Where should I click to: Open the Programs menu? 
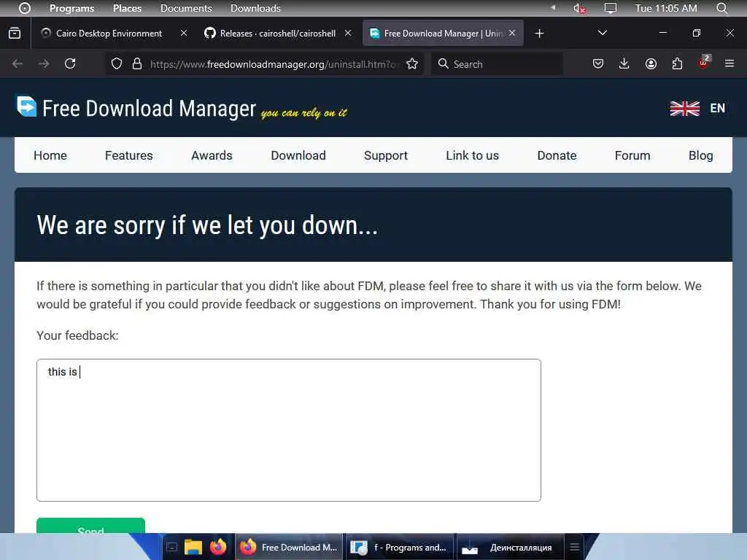tap(72, 8)
